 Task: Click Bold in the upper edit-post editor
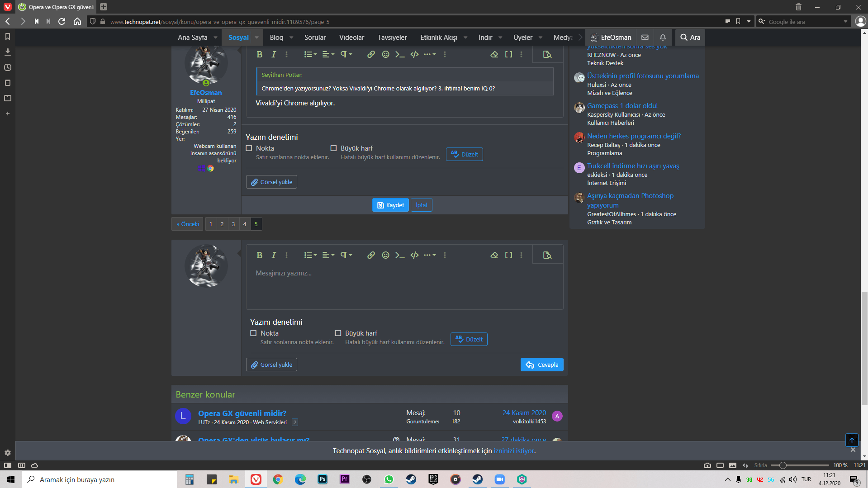click(260, 54)
